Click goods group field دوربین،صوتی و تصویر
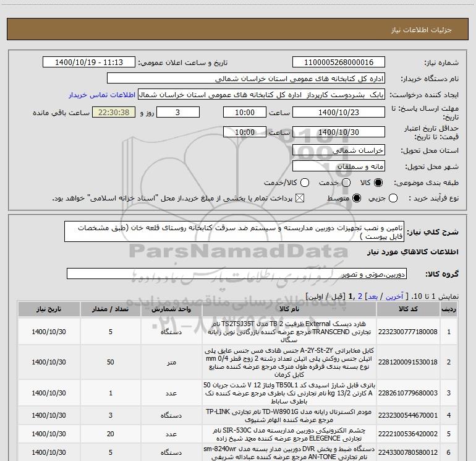476x461 pixels. coord(237,274)
